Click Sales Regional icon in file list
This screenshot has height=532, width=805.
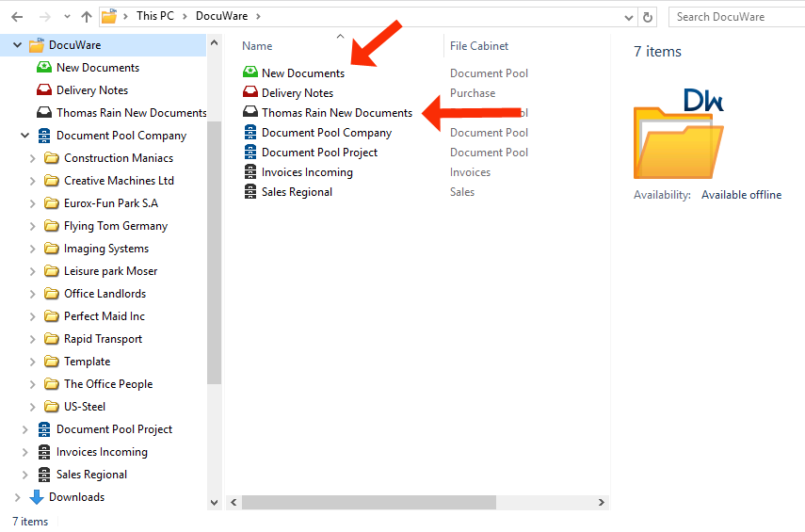coord(250,191)
